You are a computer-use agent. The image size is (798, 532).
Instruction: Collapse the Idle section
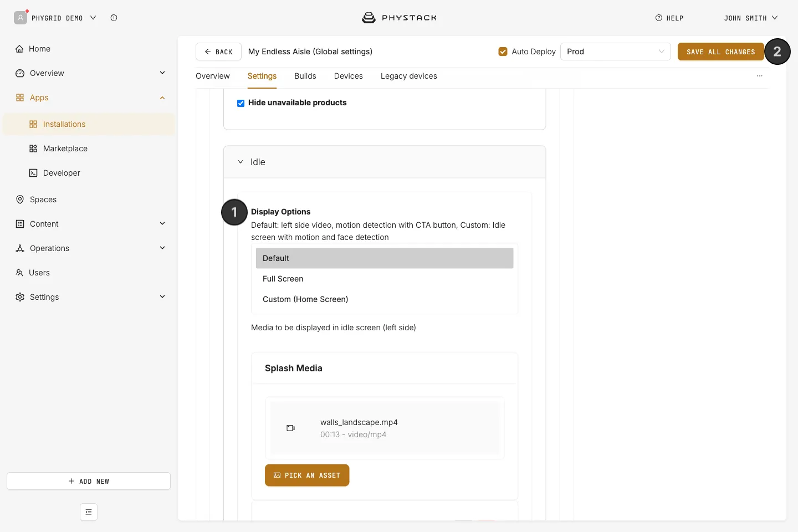[x=241, y=162]
